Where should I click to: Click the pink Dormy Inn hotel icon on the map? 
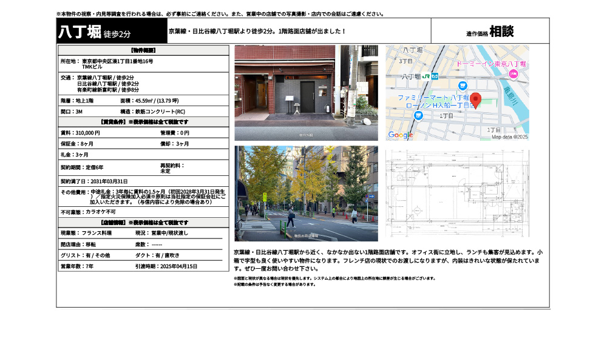[514, 73]
